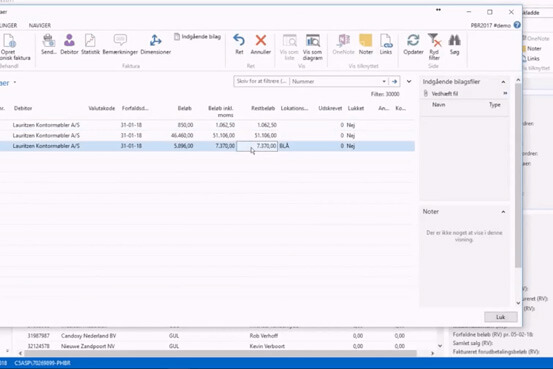This screenshot has height=369, width=553.
Task: Click the Restbeløb value 51.106,00
Action: [266, 135]
